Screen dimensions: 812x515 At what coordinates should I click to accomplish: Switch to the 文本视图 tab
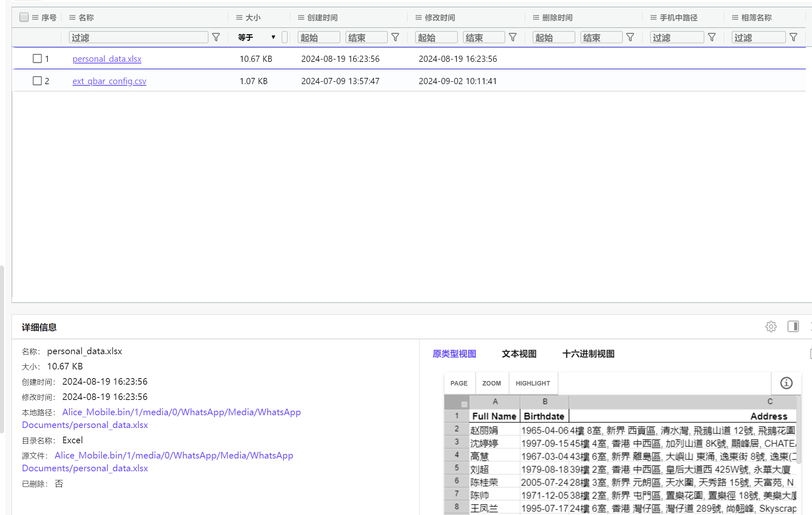[519, 354]
